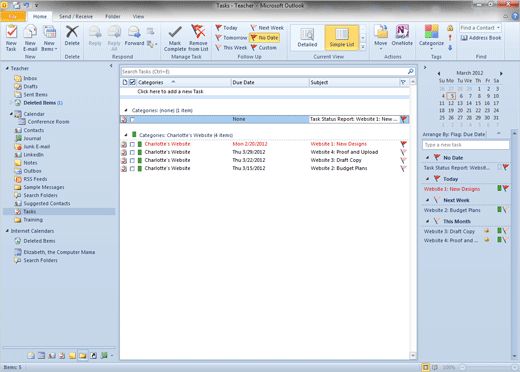Flag task for This Week
Image resolution: width=520 pixels, height=372 pixels.
(231, 48)
